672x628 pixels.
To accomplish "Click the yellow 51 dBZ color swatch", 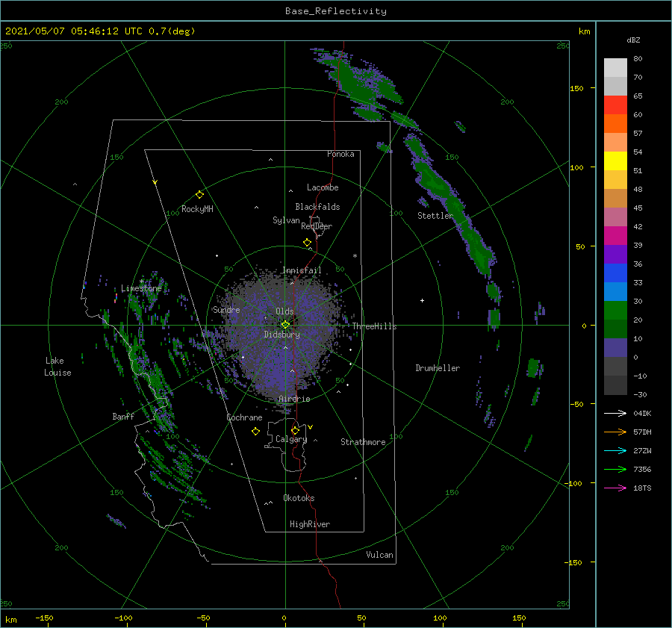I will [615, 161].
